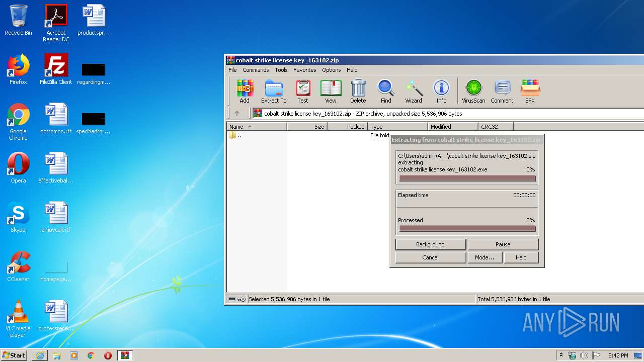This screenshot has width=644, height=362.
Task: Open FileZilla Client desktop shortcut
Action: point(56,69)
